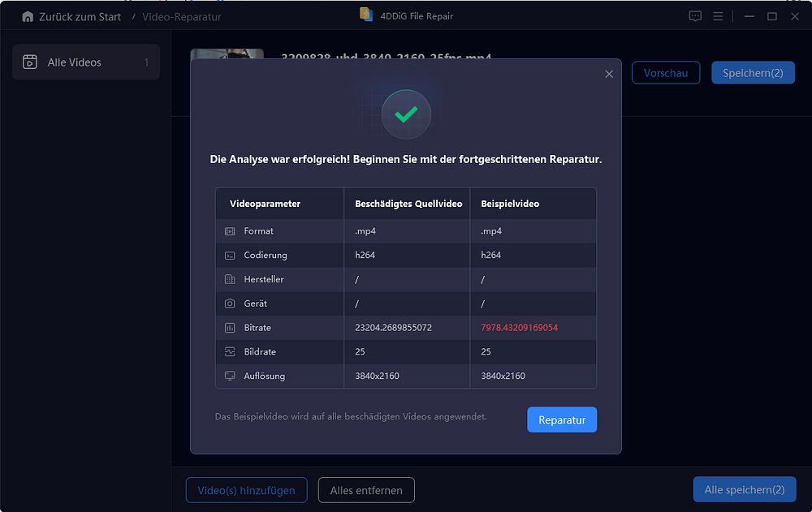
Task: Select the Alle Videos sidebar item
Action: (x=86, y=62)
